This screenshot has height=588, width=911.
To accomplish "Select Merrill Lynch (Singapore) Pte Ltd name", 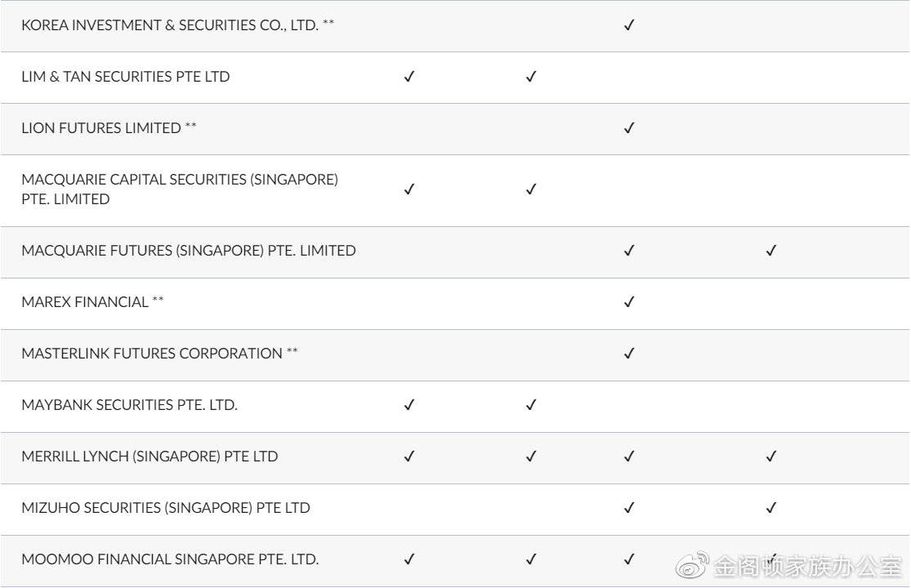I will click(150, 457).
